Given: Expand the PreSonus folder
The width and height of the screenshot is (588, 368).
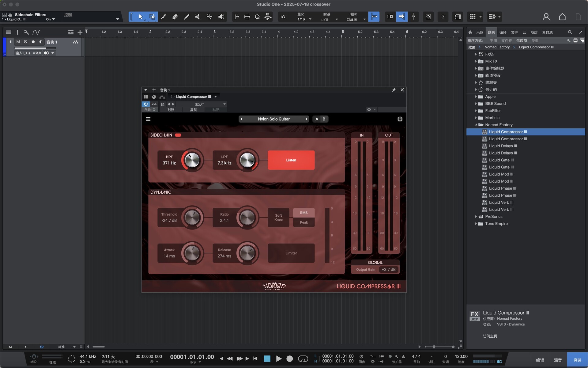Looking at the screenshot, I should (476, 217).
